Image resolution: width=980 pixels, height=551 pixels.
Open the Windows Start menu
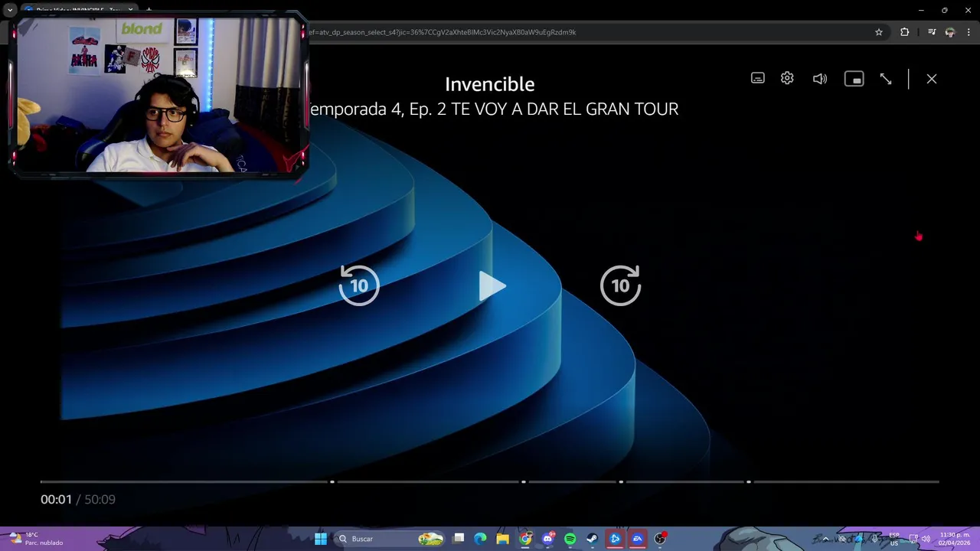coord(321,539)
